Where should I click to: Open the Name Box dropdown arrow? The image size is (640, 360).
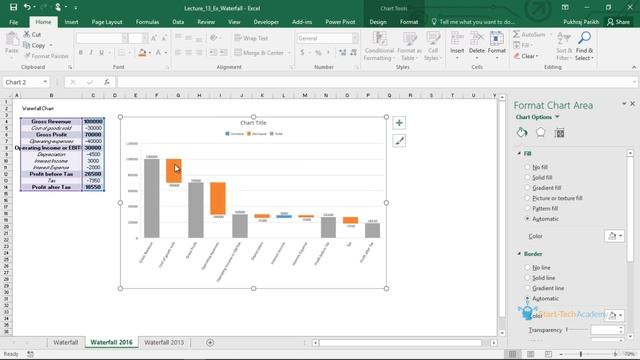[x=45, y=82]
